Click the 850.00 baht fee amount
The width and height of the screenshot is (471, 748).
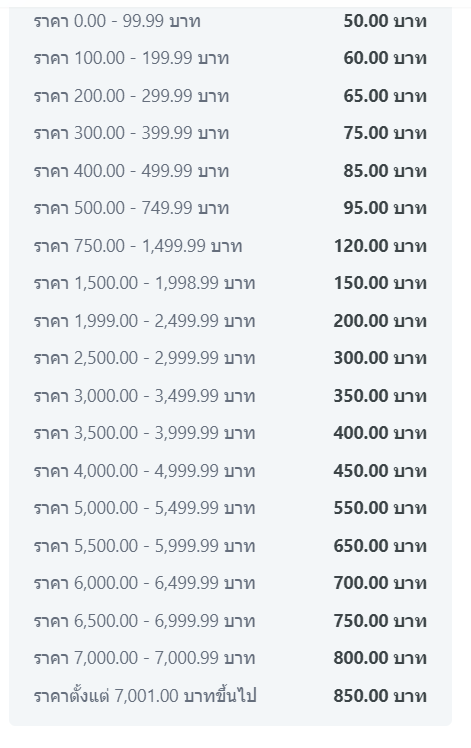[x=380, y=696]
